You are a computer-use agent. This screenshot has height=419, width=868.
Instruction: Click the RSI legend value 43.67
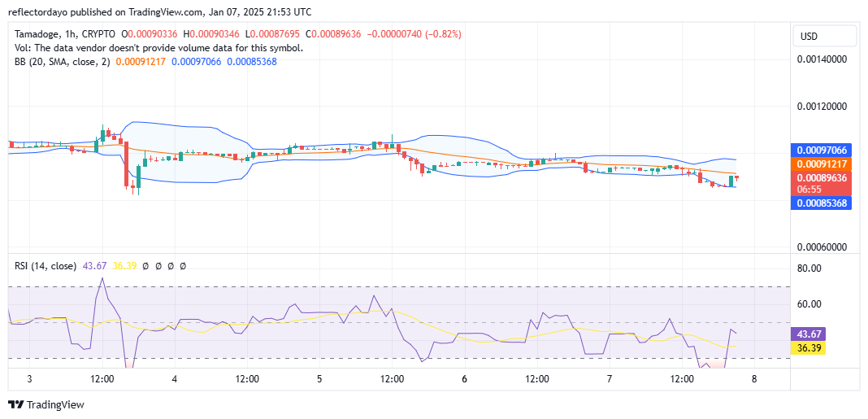tap(93, 266)
